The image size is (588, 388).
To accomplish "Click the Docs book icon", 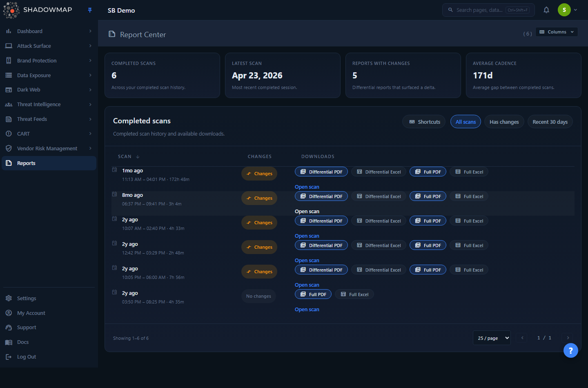I will 9,342.
